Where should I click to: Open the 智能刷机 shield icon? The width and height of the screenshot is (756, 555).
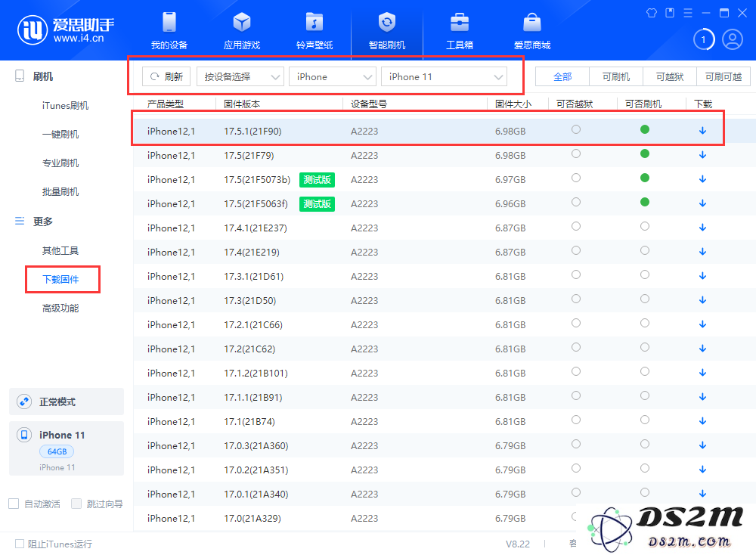click(x=386, y=23)
